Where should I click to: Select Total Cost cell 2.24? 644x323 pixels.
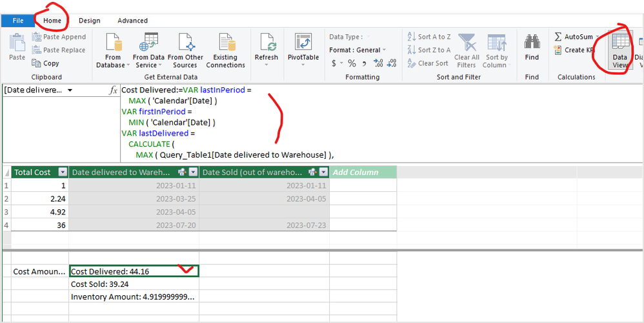pos(40,198)
